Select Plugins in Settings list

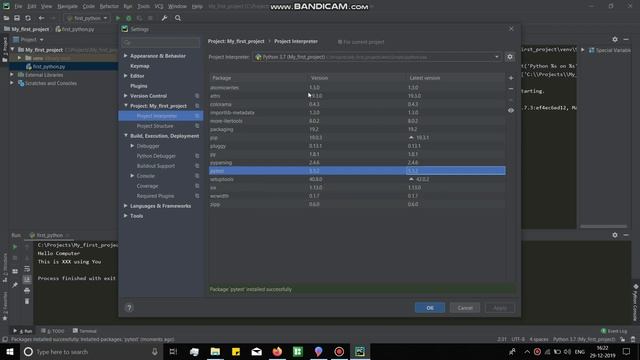(x=138, y=86)
